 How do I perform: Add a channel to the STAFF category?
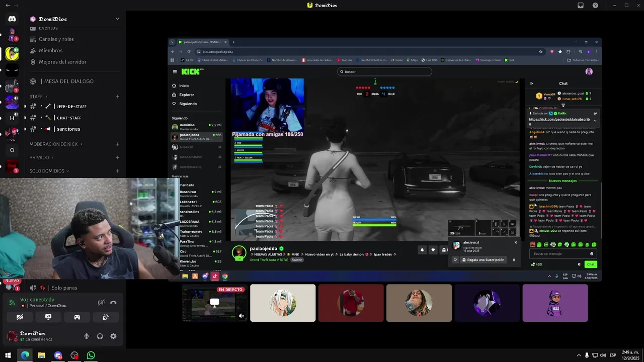(117, 97)
